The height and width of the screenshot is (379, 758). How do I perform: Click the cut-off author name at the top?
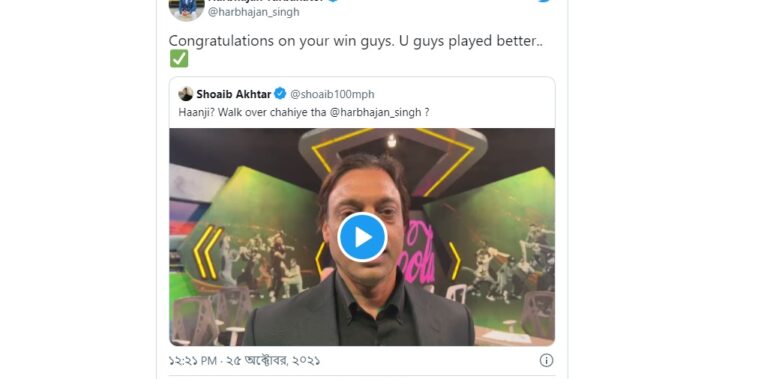(x=266, y=1)
